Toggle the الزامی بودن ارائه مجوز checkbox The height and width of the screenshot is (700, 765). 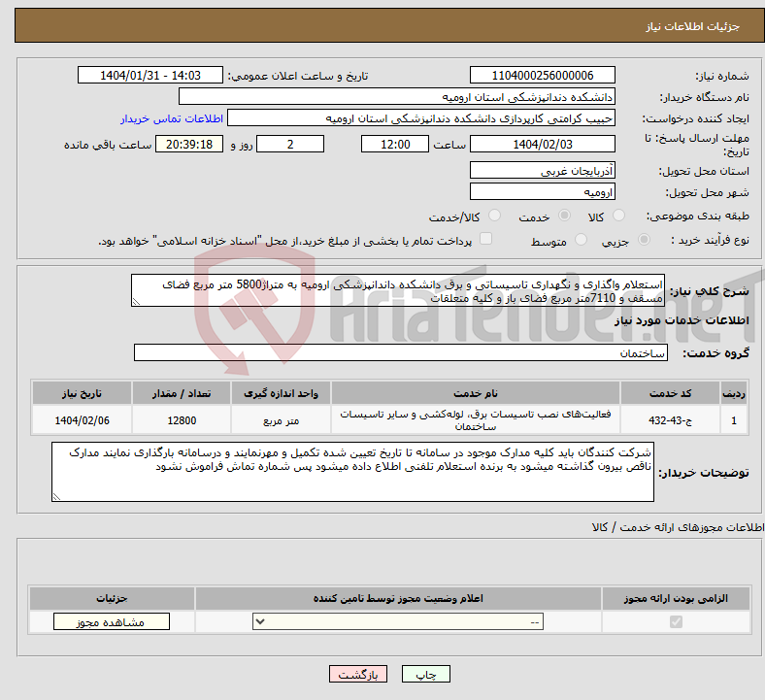click(676, 622)
